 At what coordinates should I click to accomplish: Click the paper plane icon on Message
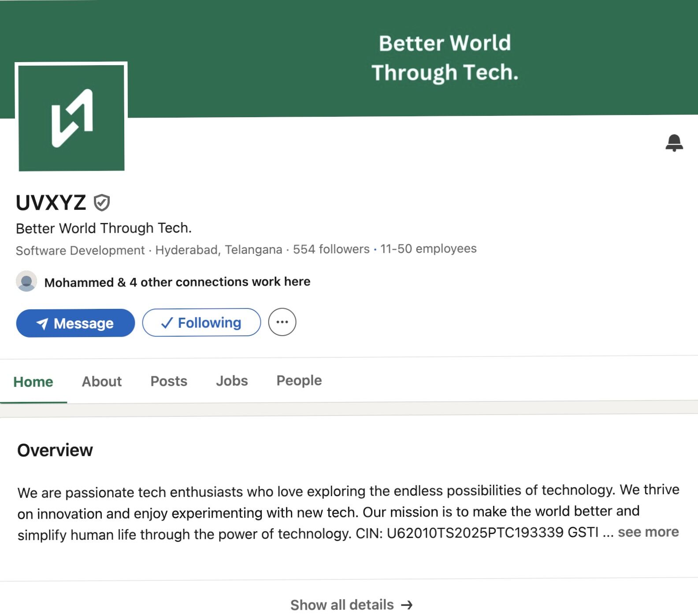(x=42, y=324)
